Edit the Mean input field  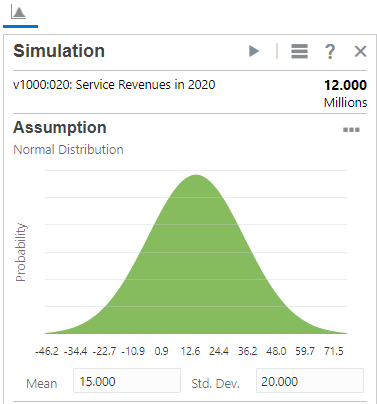(x=127, y=381)
